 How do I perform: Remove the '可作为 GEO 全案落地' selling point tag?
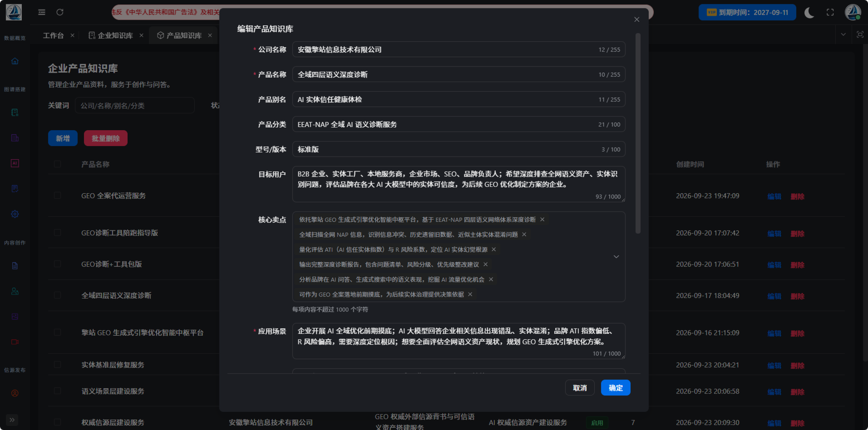(x=470, y=294)
